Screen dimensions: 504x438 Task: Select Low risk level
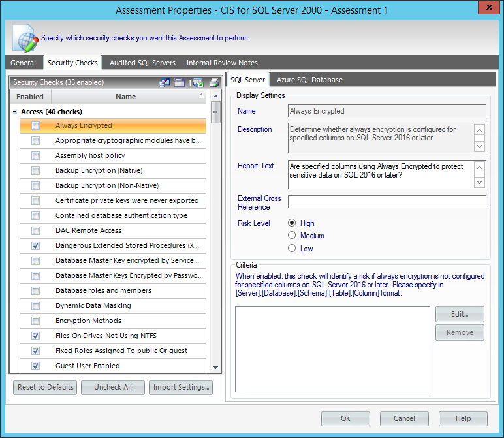(292, 248)
